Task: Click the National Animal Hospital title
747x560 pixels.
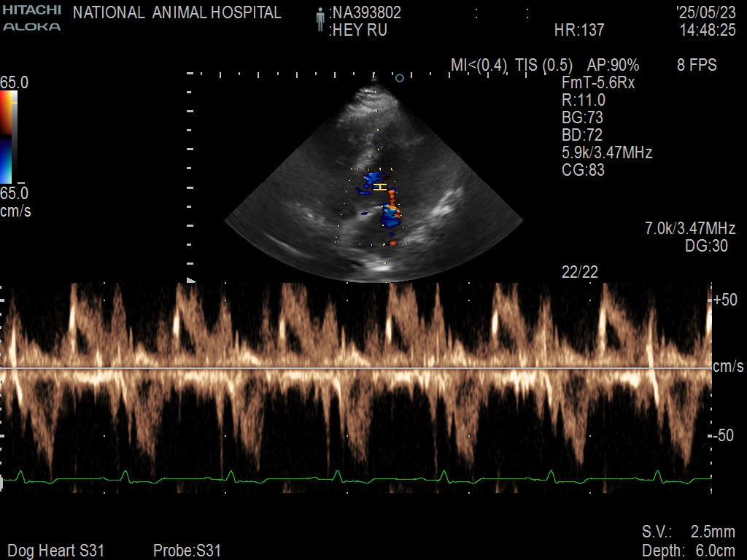Action: pos(177,13)
